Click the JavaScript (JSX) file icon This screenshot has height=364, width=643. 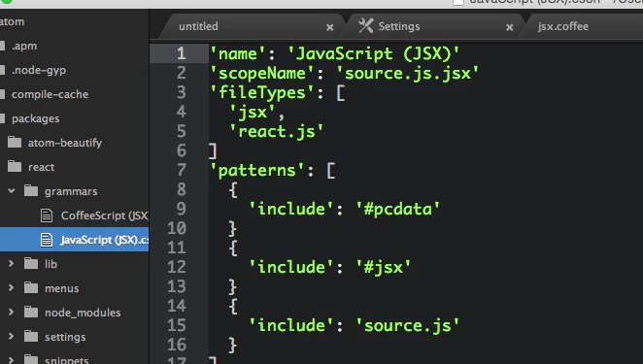coord(47,240)
